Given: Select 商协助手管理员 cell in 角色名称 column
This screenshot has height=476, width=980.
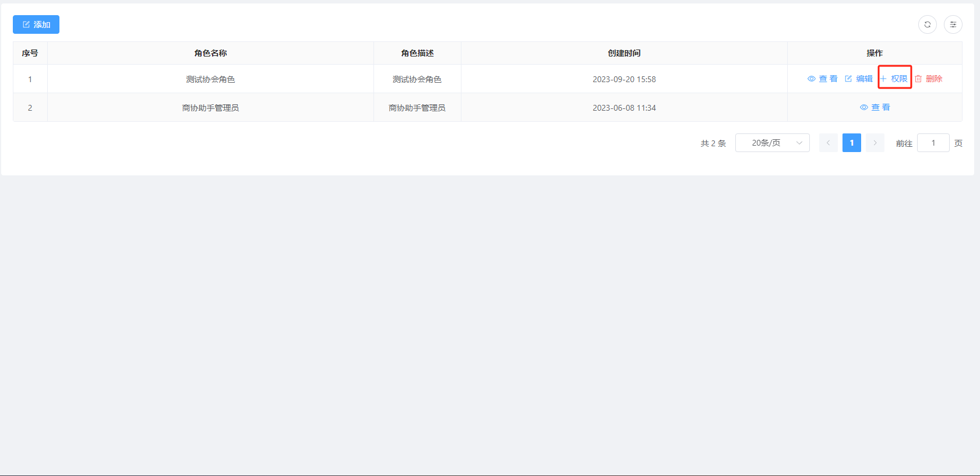Looking at the screenshot, I should (x=210, y=108).
